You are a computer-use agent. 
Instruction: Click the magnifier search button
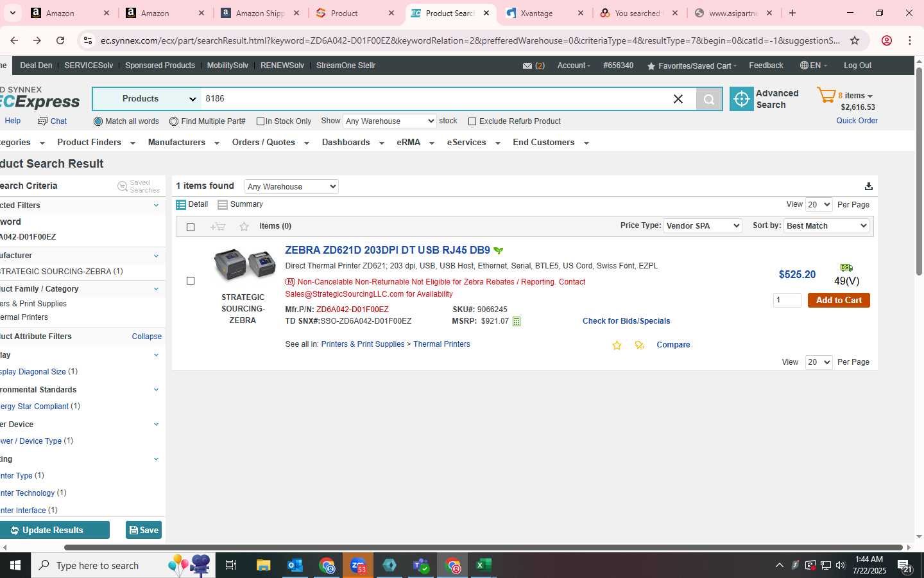point(709,99)
